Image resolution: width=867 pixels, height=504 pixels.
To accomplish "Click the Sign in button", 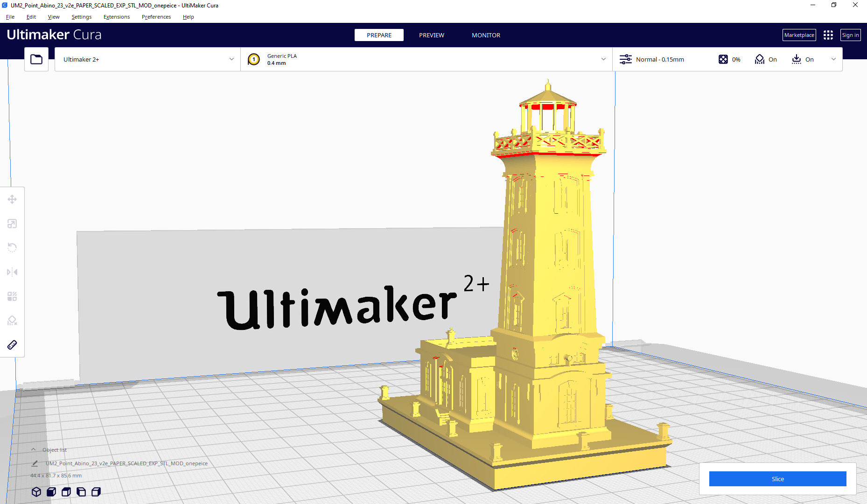I will (850, 35).
